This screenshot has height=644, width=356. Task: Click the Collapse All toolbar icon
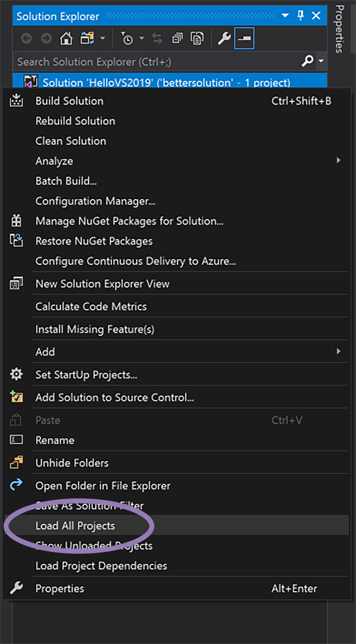coord(177,39)
